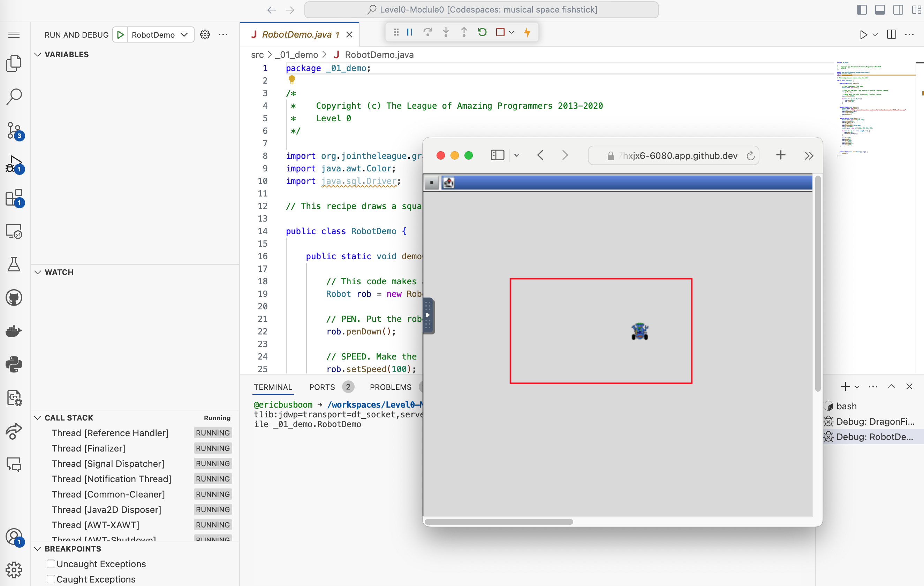
Task: Toggle the bottom panel layout icon
Action: (x=880, y=10)
